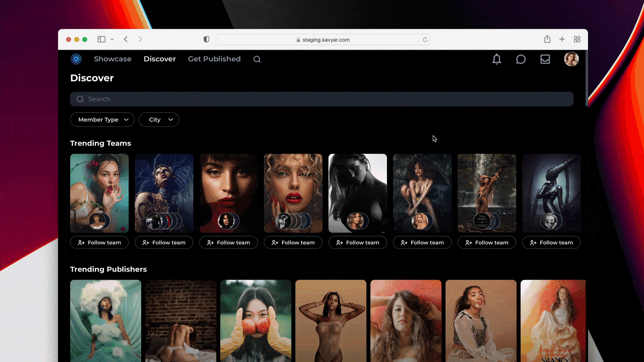
Task: Open the chat messages bubble icon
Action: pyautogui.click(x=521, y=59)
